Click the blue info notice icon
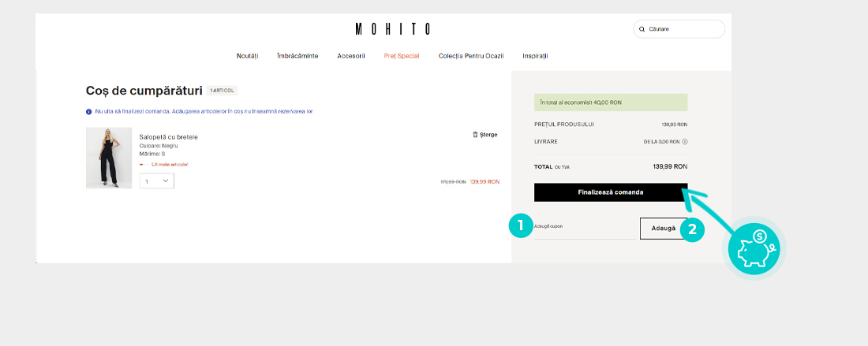Viewport: 868px width, 346px height. click(88, 112)
